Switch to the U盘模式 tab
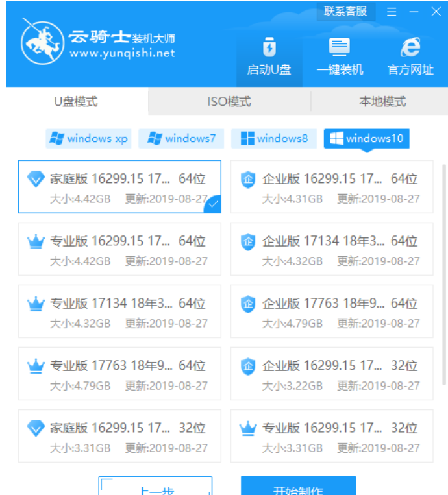The width and height of the screenshot is (448, 495). (x=76, y=102)
